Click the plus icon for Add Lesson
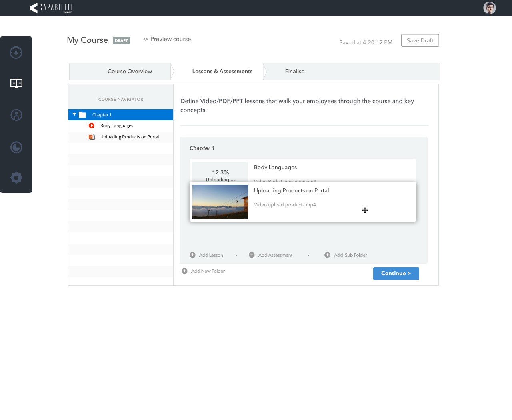 (192, 255)
